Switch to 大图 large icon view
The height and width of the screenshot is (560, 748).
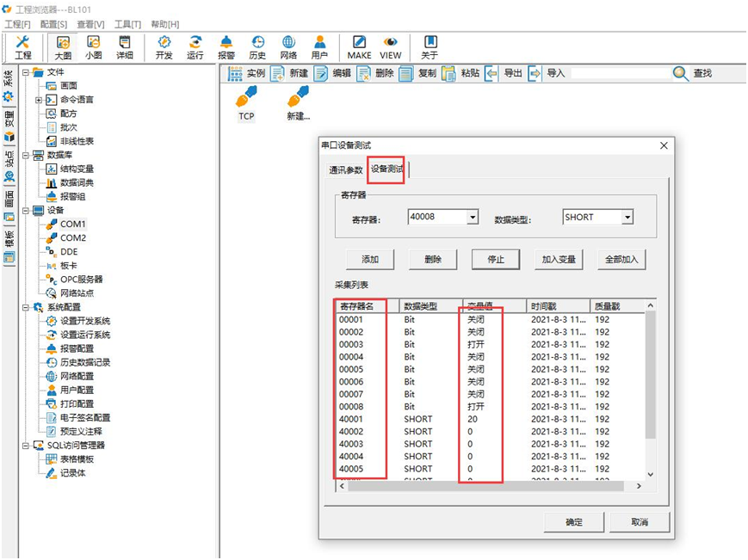coord(63,47)
